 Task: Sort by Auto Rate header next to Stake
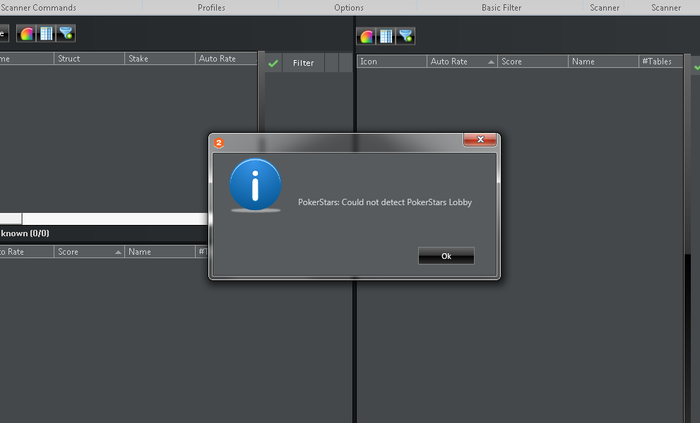(226, 58)
